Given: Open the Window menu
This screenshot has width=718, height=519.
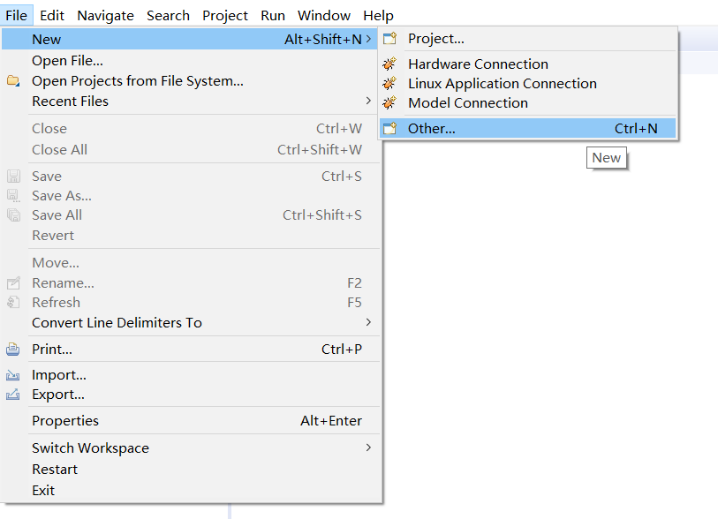Looking at the screenshot, I should (324, 15).
